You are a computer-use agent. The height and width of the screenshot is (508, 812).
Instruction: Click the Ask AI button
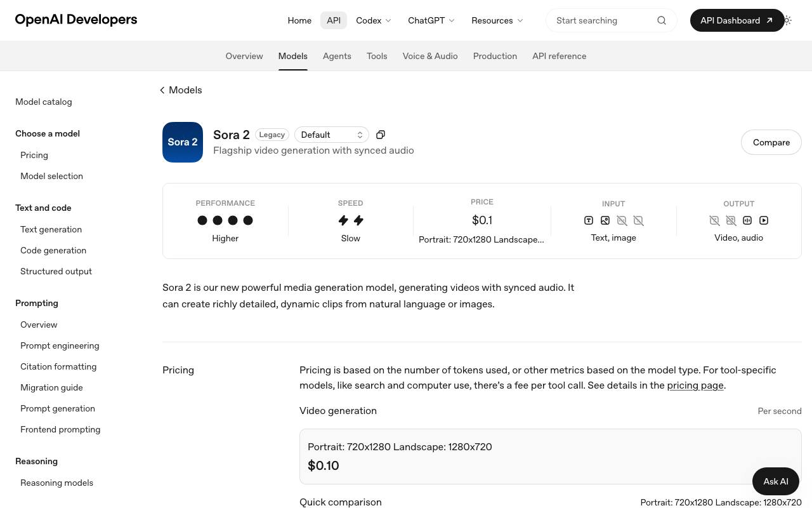click(776, 481)
